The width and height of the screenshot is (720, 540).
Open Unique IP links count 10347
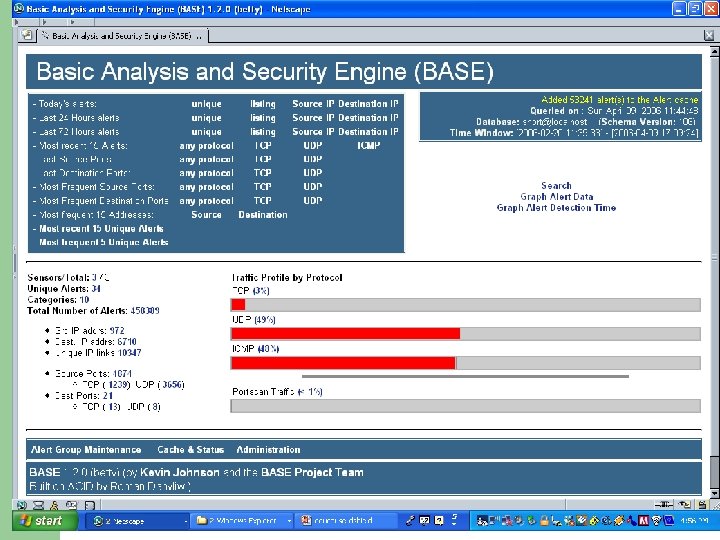[x=129, y=353]
